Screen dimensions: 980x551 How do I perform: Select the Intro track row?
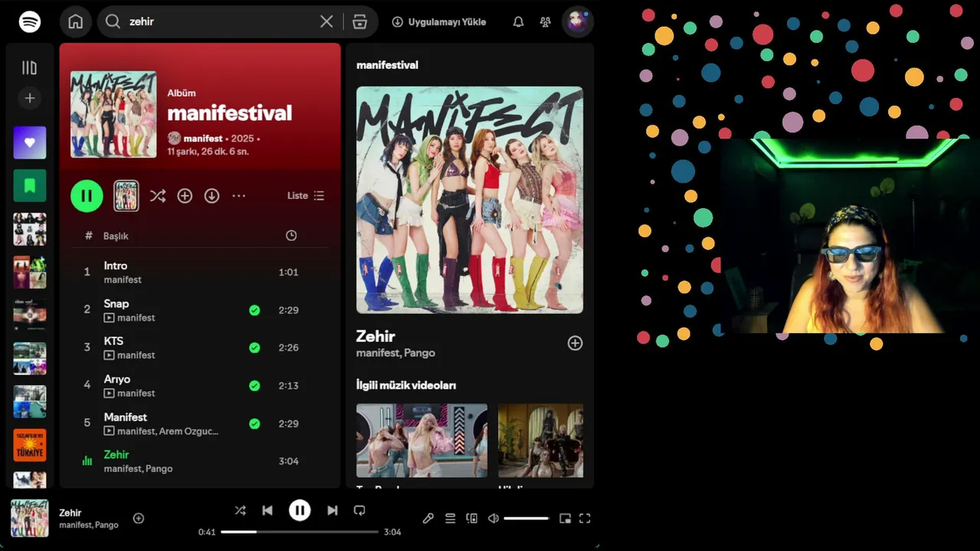(200, 272)
